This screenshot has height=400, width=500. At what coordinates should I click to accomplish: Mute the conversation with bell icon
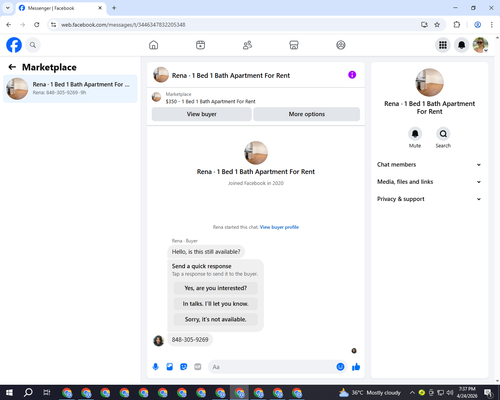pyautogui.click(x=415, y=134)
